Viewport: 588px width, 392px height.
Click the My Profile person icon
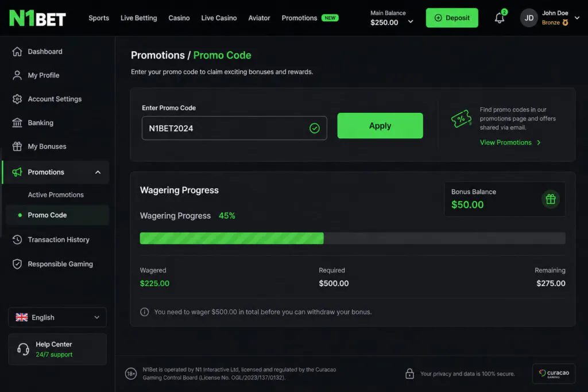click(x=17, y=75)
